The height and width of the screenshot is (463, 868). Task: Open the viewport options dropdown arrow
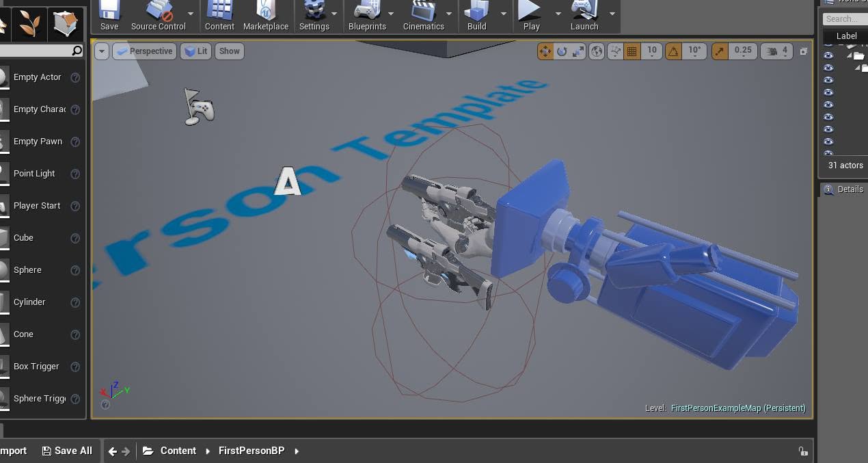(x=102, y=51)
